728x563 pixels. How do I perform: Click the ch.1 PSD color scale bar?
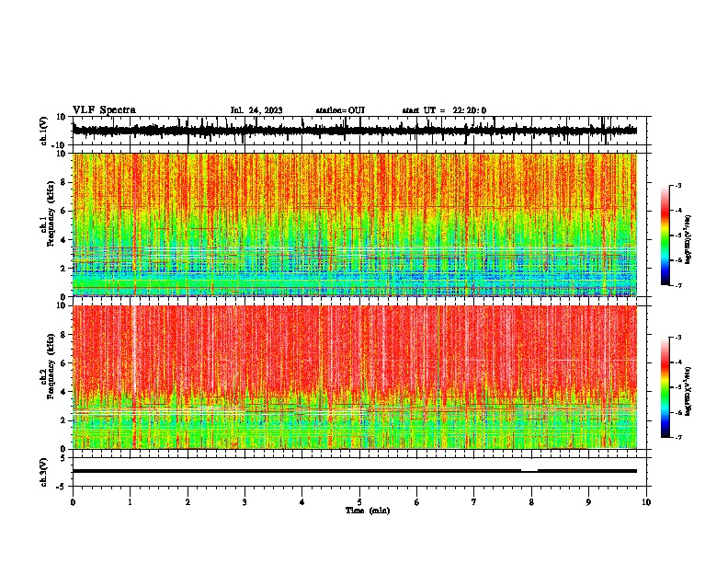point(665,236)
